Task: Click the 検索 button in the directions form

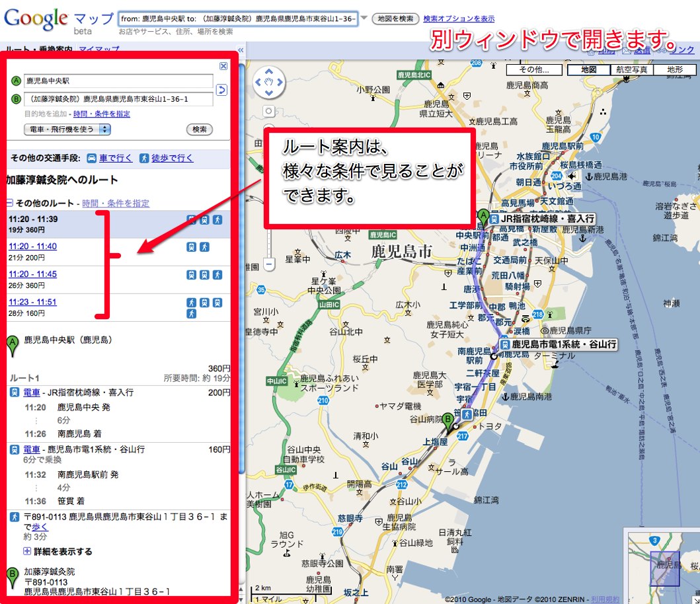Action: pyautogui.click(x=200, y=130)
